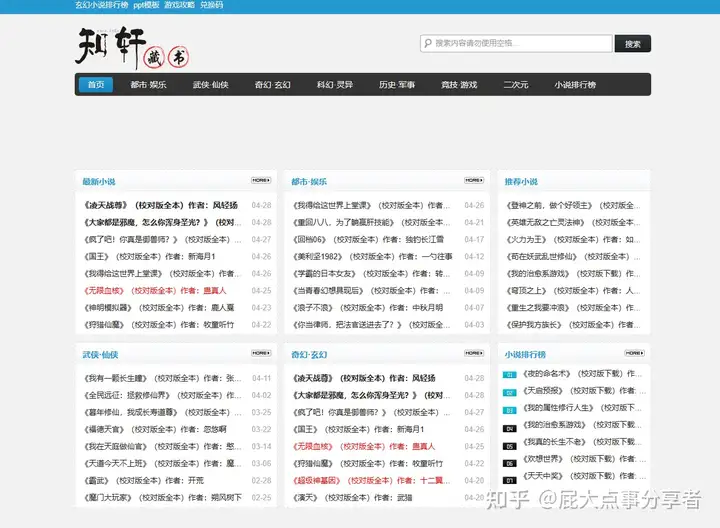Screen dimensions: 720x528
Task: Open 《狩猎仙魔》 in the 奇幻·玄幻 list
Action: (368, 463)
